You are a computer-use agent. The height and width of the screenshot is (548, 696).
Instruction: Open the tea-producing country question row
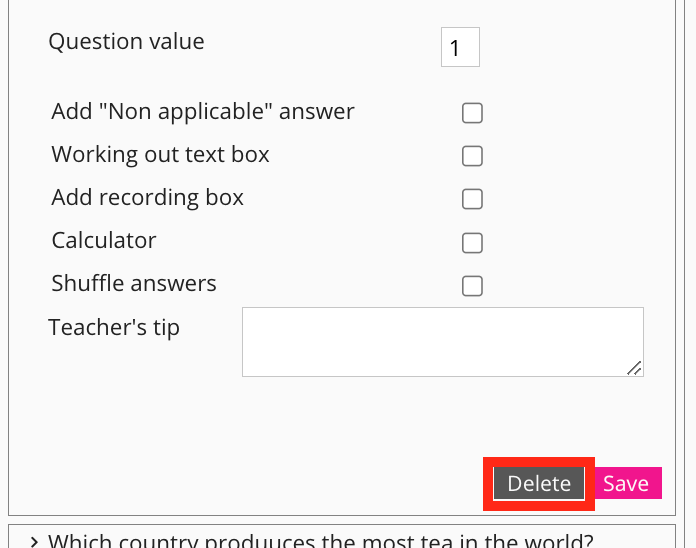point(320,541)
